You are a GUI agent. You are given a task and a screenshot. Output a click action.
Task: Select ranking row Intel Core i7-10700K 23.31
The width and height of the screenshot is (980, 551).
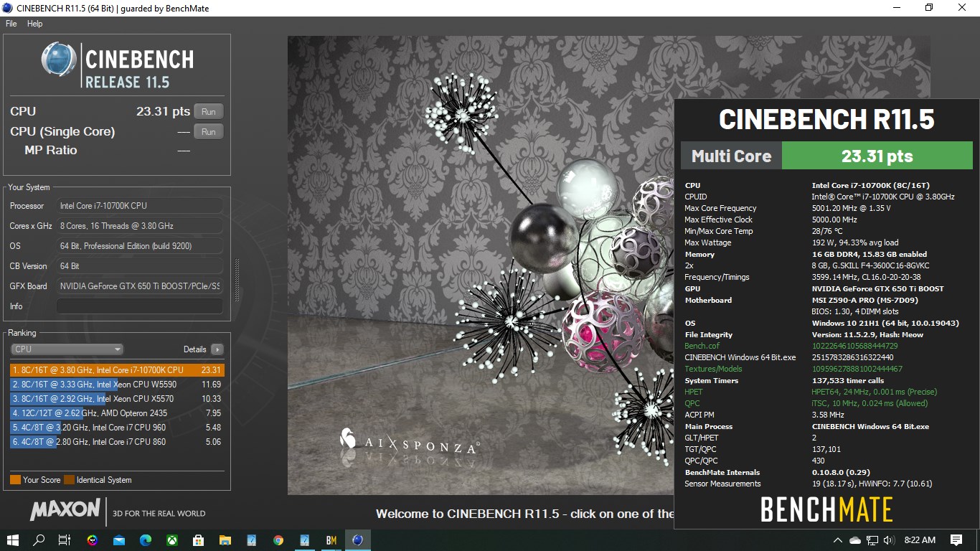[117, 370]
